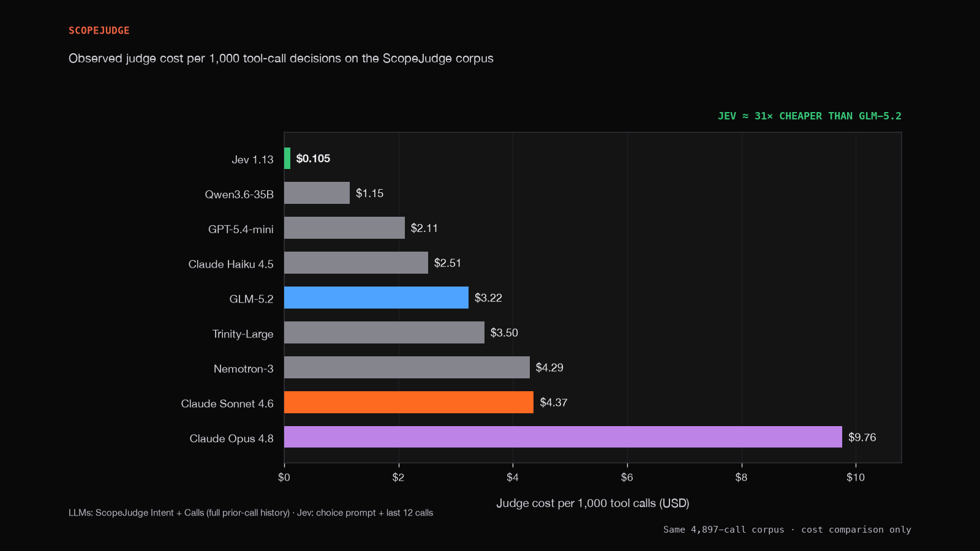
Task: Click the purple Claude Opus 4.8 bar
Action: pyautogui.click(x=563, y=437)
